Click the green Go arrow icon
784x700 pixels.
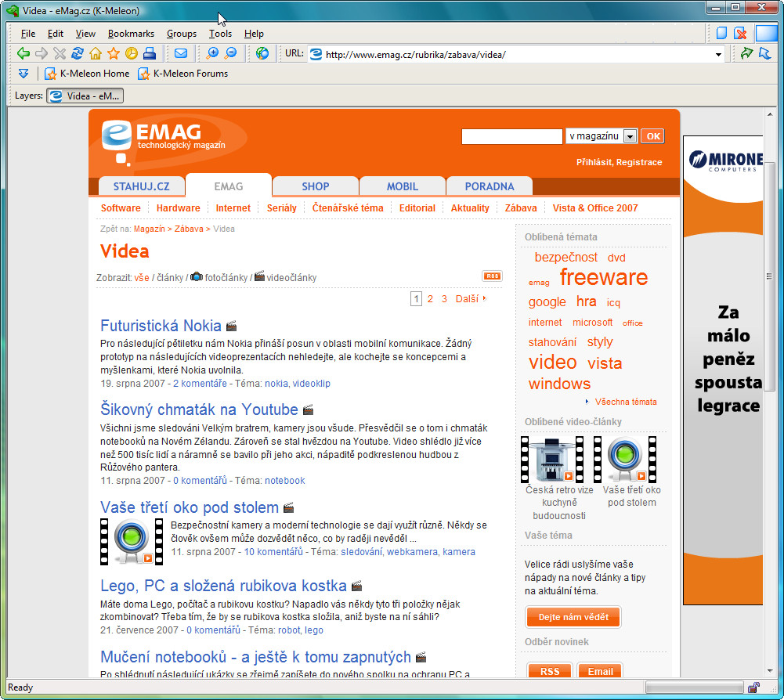click(746, 53)
